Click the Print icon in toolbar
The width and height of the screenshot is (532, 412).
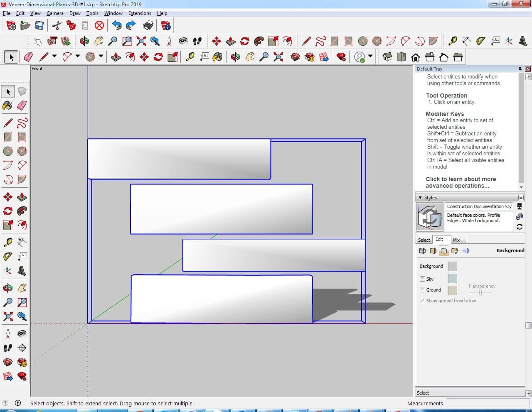click(x=148, y=26)
